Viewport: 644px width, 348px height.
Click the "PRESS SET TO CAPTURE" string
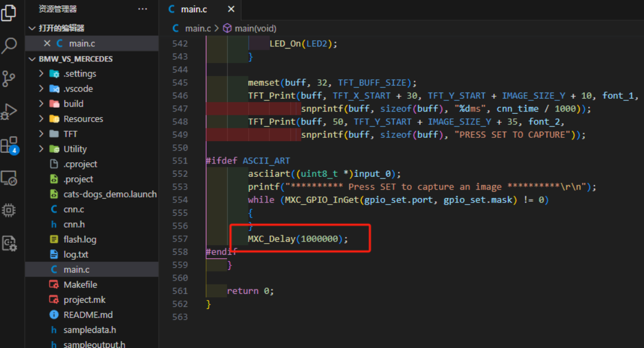[512, 134]
